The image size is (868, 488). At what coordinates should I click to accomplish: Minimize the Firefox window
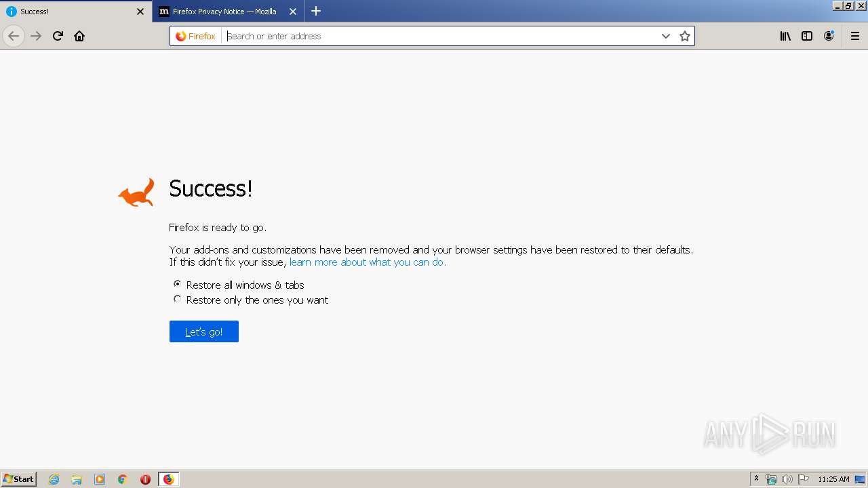point(837,5)
